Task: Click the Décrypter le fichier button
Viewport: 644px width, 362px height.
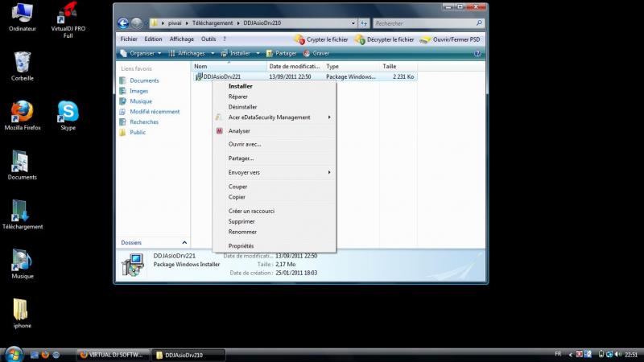Action: (385, 39)
